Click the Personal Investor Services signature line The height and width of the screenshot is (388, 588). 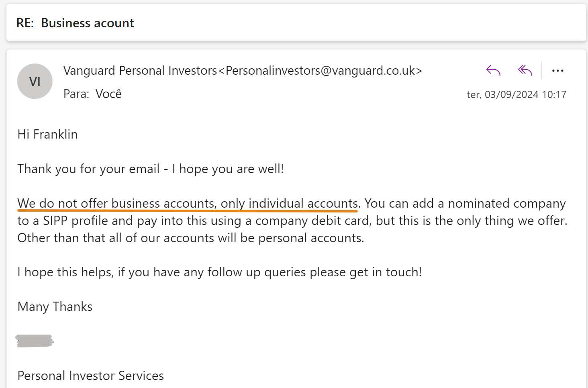click(91, 376)
